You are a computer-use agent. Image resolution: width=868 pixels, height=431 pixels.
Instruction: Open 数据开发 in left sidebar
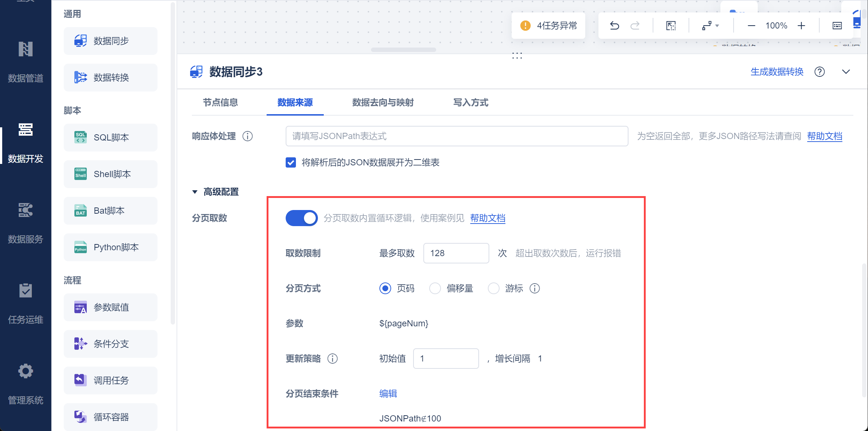(26, 143)
